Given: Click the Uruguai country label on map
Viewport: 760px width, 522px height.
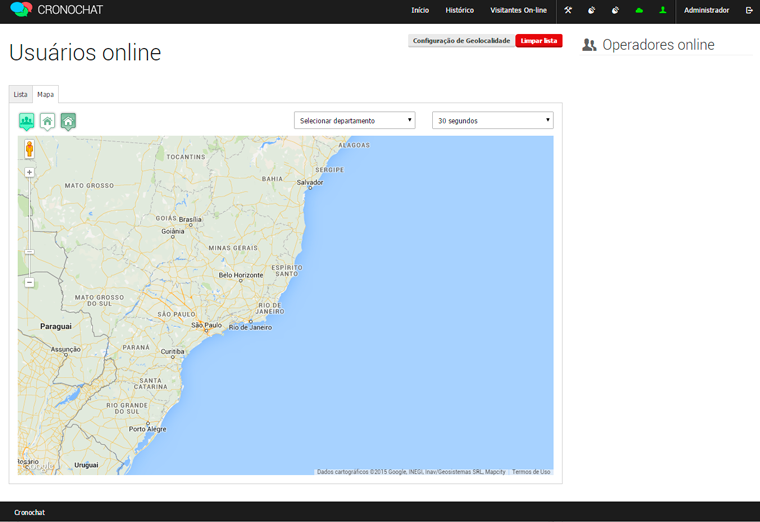Looking at the screenshot, I should point(86,465).
